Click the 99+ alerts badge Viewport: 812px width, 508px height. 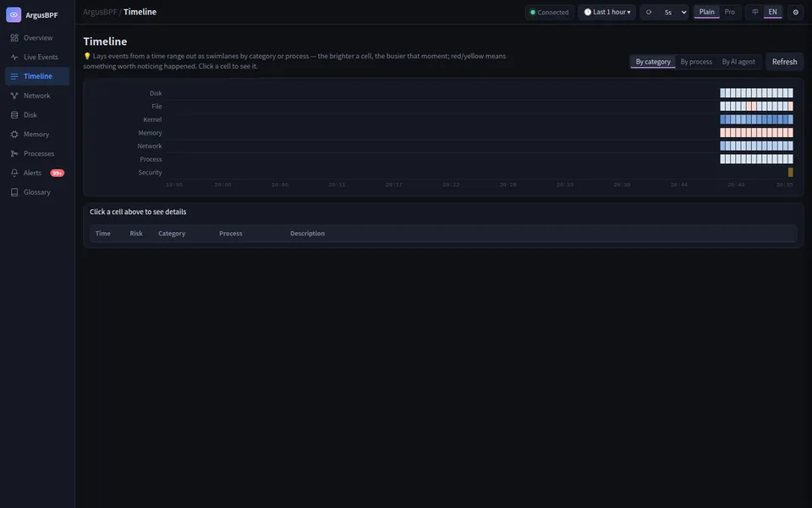pos(57,173)
